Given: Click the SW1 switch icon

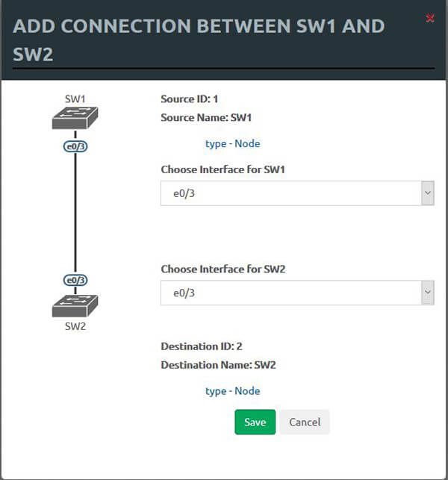Looking at the screenshot, I should [75, 118].
